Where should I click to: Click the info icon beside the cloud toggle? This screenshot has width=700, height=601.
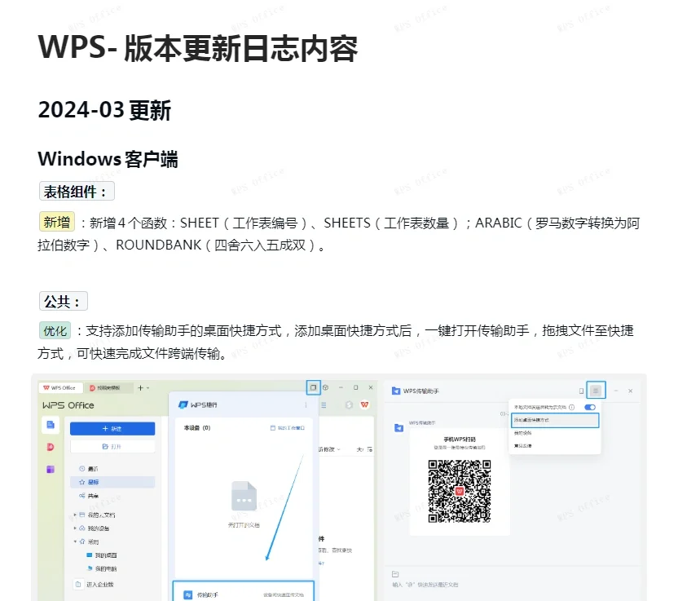click(572, 408)
